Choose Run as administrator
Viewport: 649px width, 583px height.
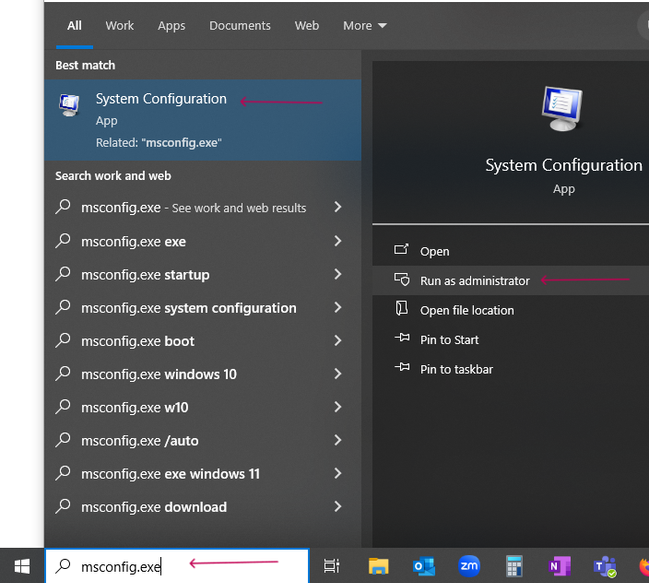coord(474,281)
